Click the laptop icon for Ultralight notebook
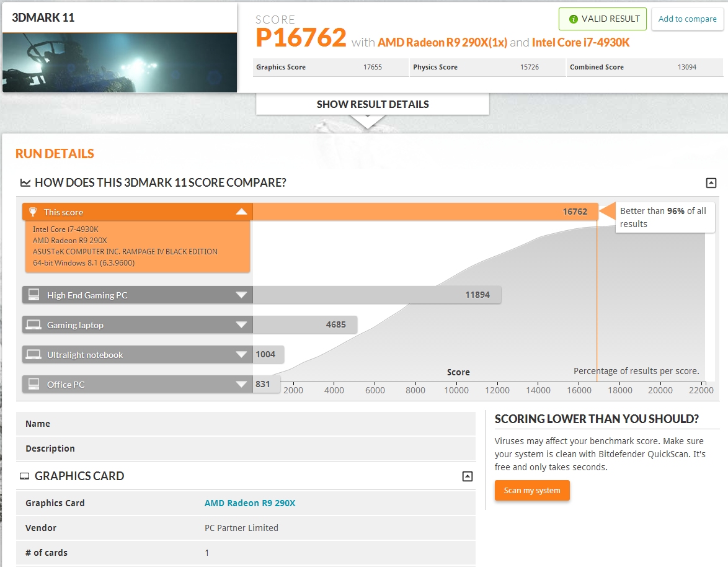Image resolution: width=728 pixels, height=567 pixels. click(x=33, y=354)
